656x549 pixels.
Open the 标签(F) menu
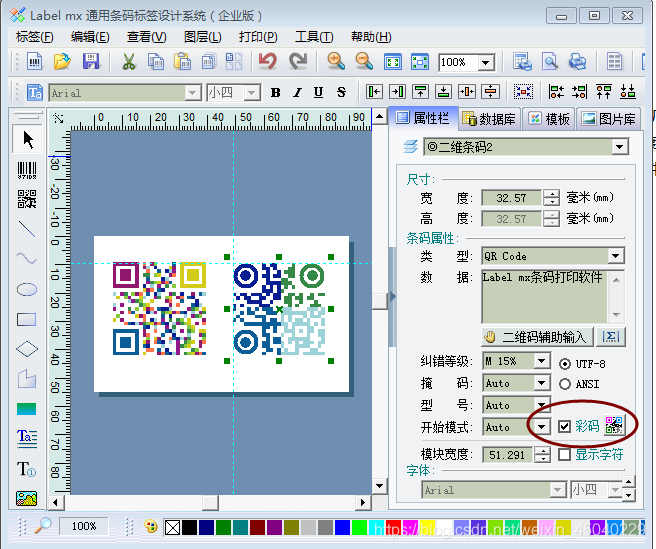click(x=35, y=37)
